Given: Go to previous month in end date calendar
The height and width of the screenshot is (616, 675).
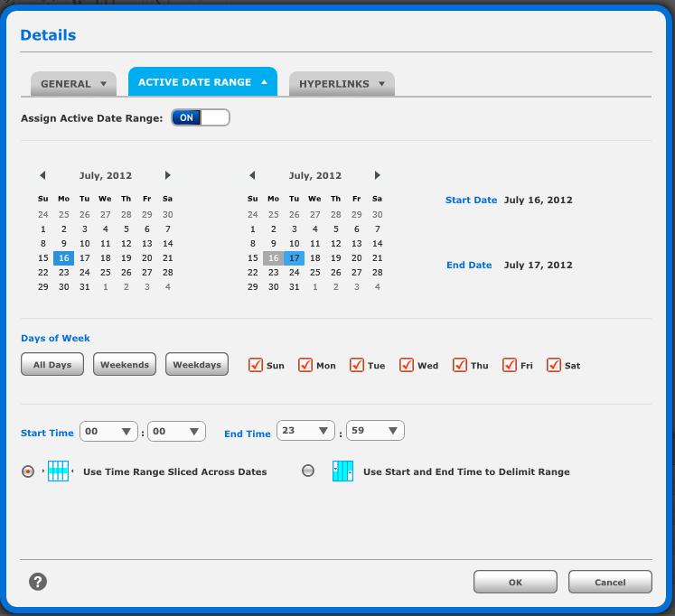Looking at the screenshot, I should pyautogui.click(x=252, y=175).
